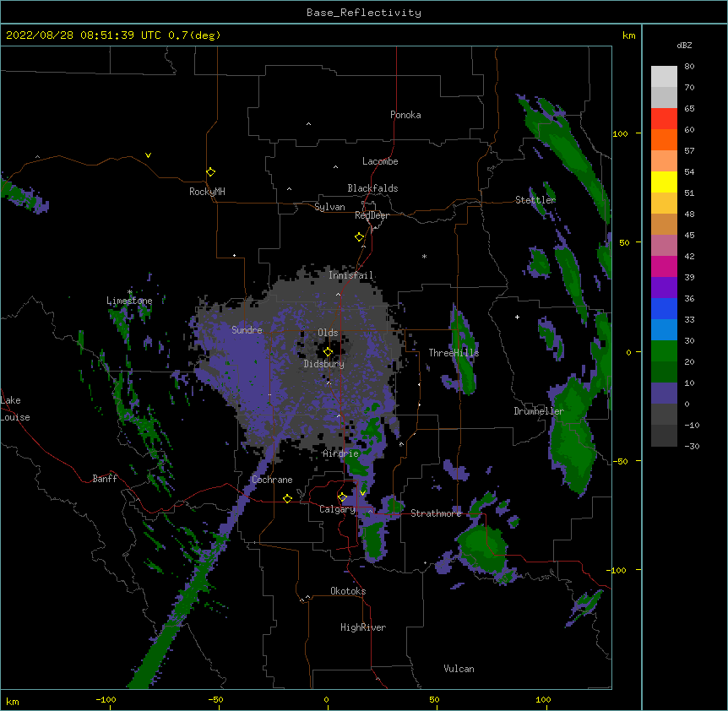The height and width of the screenshot is (711, 728).
Task: Click the Innisfail town label
Action: pos(350,275)
